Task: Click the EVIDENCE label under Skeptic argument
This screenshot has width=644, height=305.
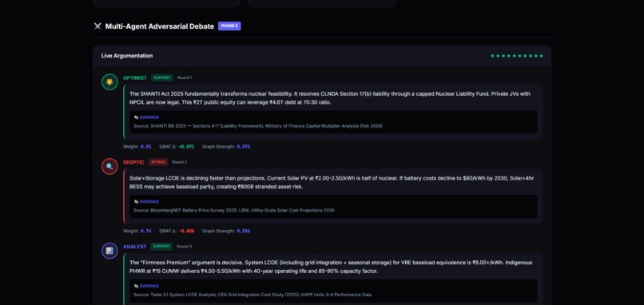Action: pos(149,202)
